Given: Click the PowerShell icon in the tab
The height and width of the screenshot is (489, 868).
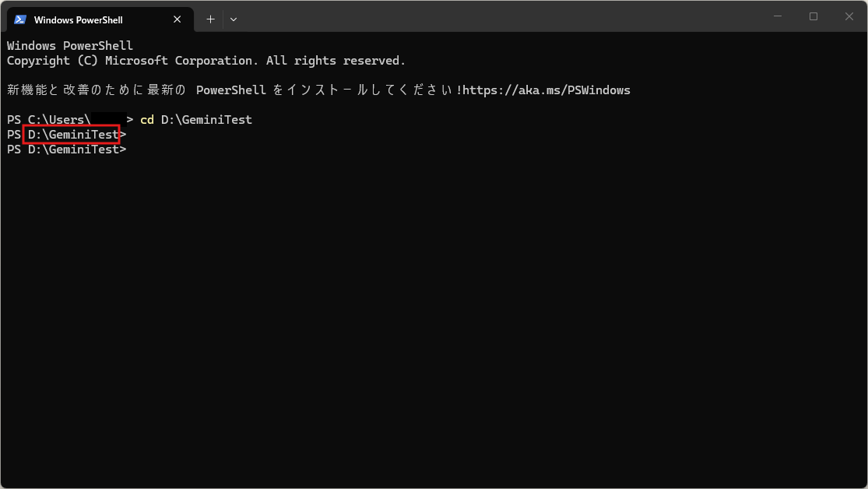Looking at the screenshot, I should click(20, 19).
